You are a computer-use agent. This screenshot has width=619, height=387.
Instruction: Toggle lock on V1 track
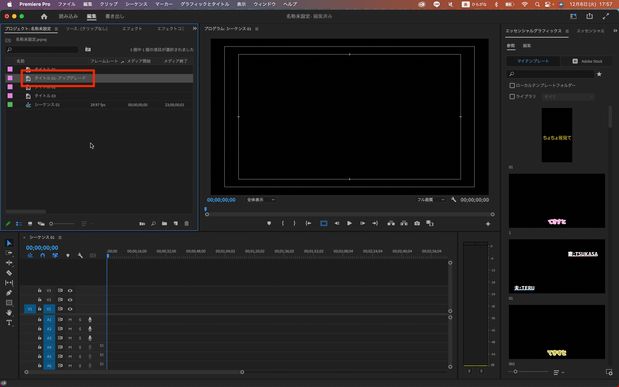pyautogui.click(x=39, y=309)
